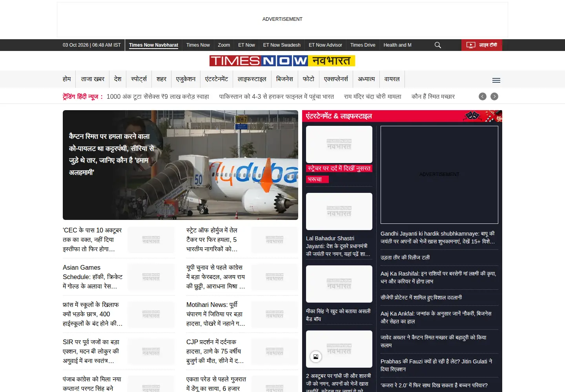This screenshot has height=392, width=565.
Task: Open Lal Bahadur Shastri Jayanti story
Action: 339,246
